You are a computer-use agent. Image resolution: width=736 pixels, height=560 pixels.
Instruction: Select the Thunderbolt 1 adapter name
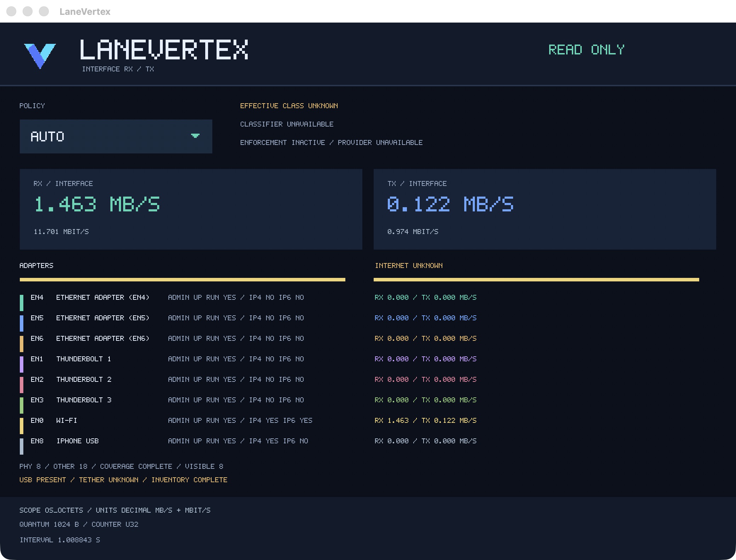[84, 359]
